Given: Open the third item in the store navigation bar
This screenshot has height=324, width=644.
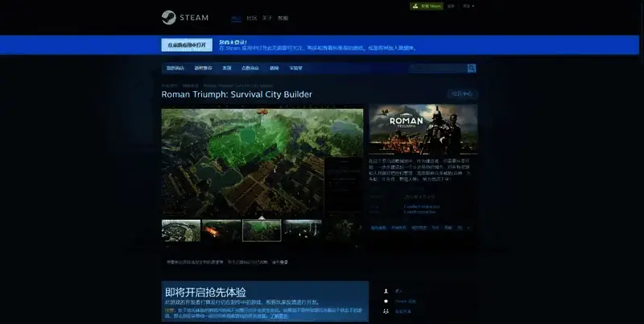Looking at the screenshot, I should click(x=227, y=69).
